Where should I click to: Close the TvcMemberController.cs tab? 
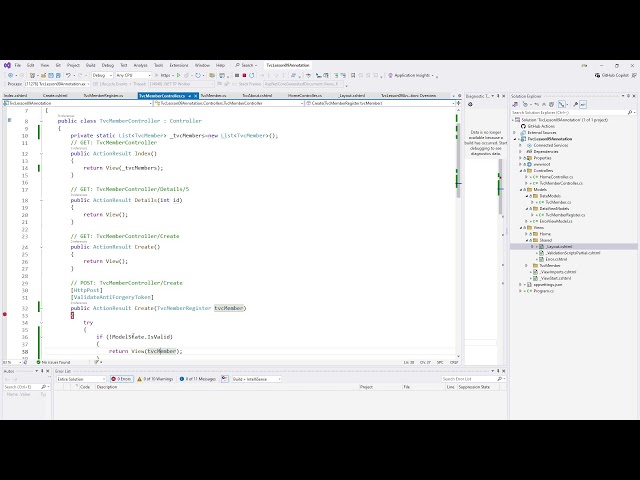coord(196,96)
